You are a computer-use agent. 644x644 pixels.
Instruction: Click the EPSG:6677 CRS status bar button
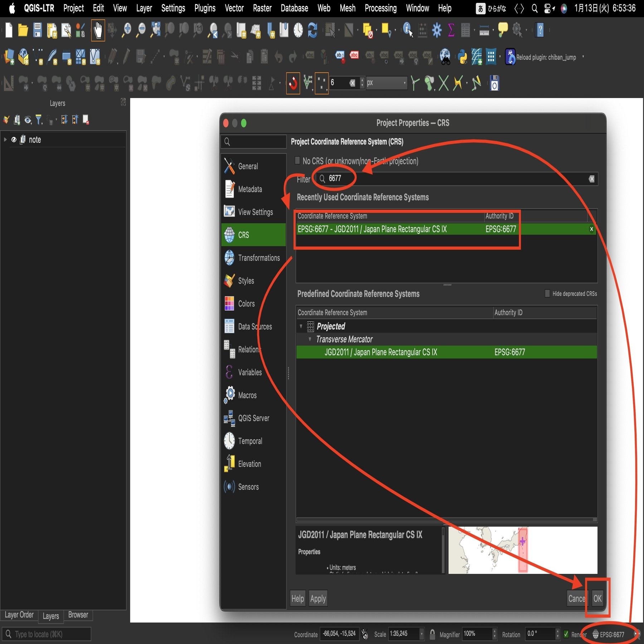point(609,634)
